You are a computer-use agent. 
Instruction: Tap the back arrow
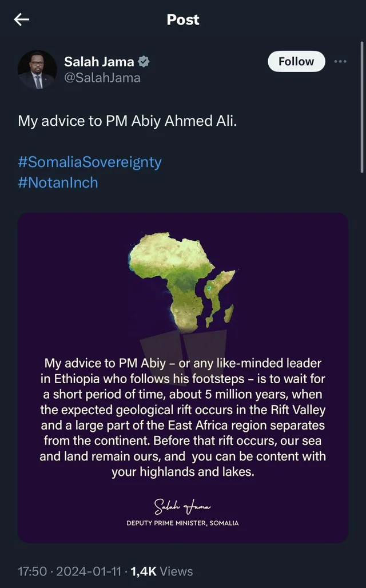(22, 20)
